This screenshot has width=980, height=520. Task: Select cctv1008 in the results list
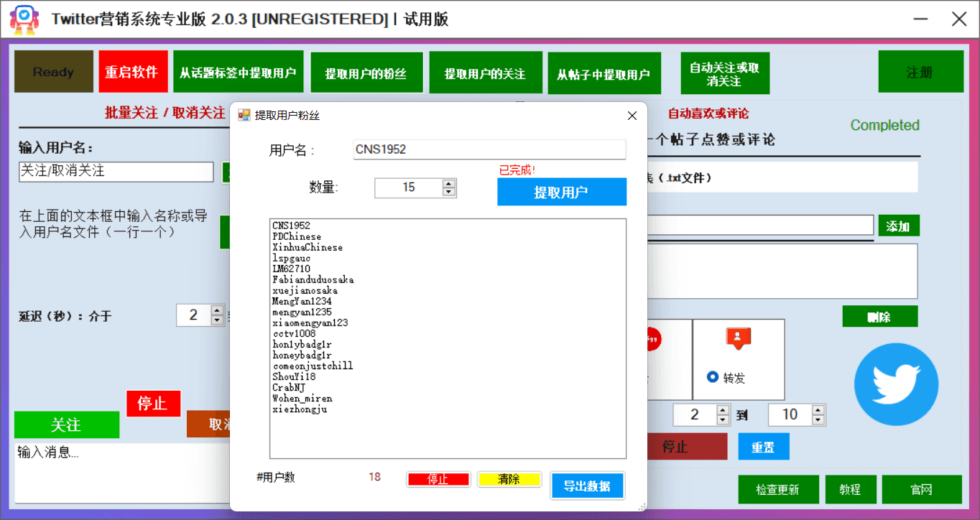[294, 333]
